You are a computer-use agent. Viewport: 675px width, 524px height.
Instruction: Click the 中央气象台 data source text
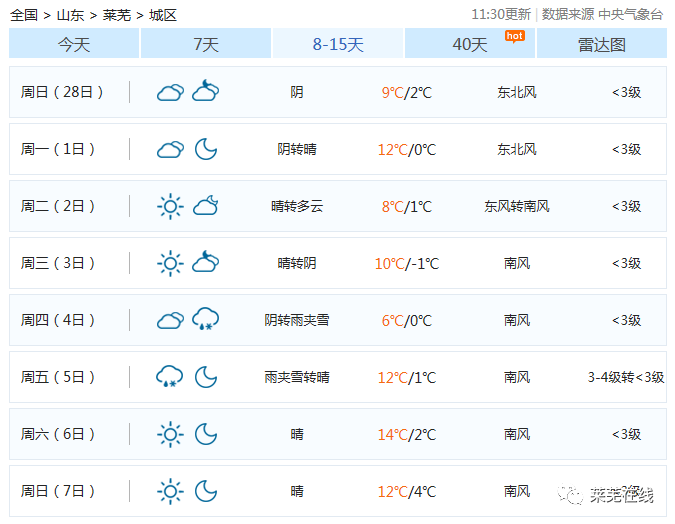pos(631,15)
